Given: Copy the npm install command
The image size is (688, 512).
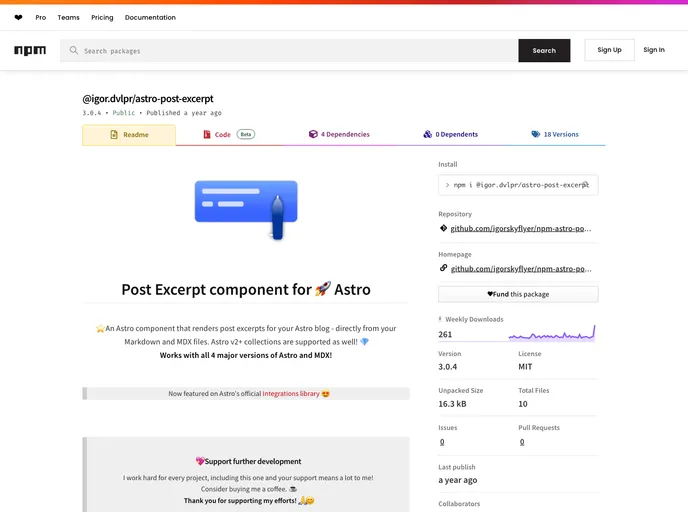Looking at the screenshot, I should pyautogui.click(x=586, y=185).
